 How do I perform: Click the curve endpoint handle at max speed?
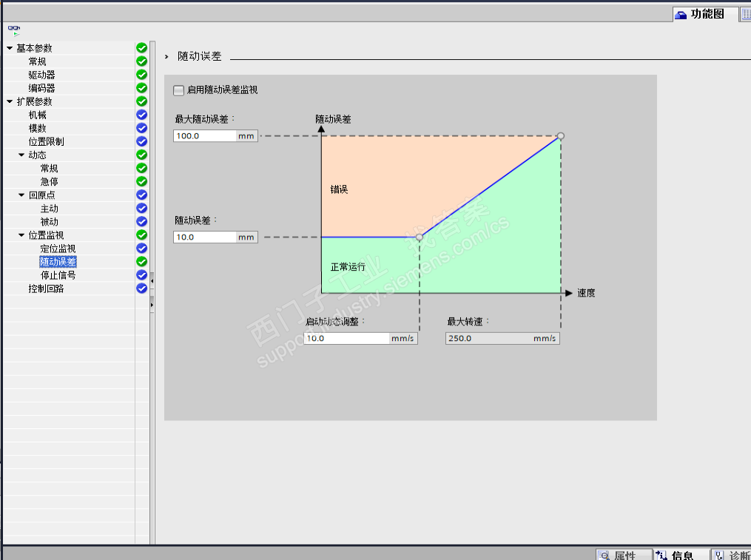click(561, 136)
